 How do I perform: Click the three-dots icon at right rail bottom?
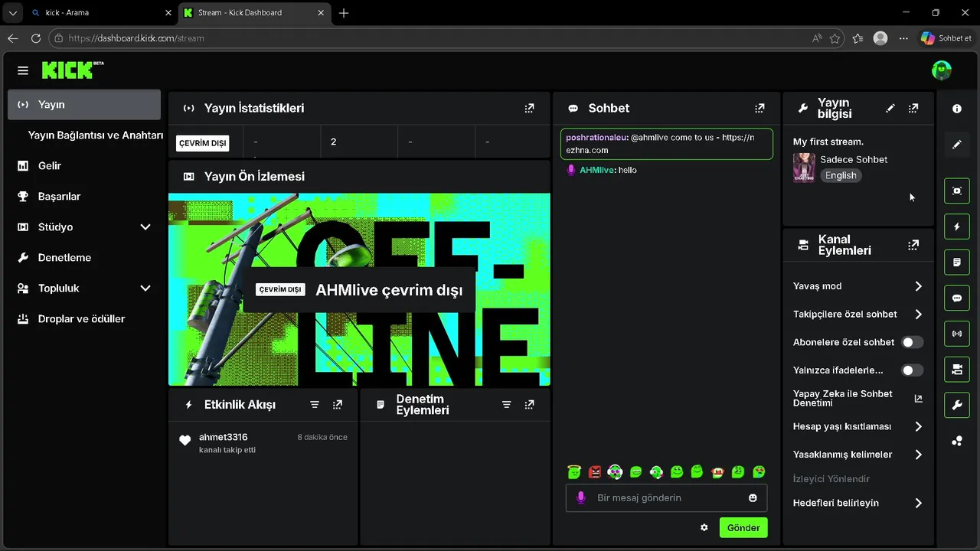coord(957,441)
